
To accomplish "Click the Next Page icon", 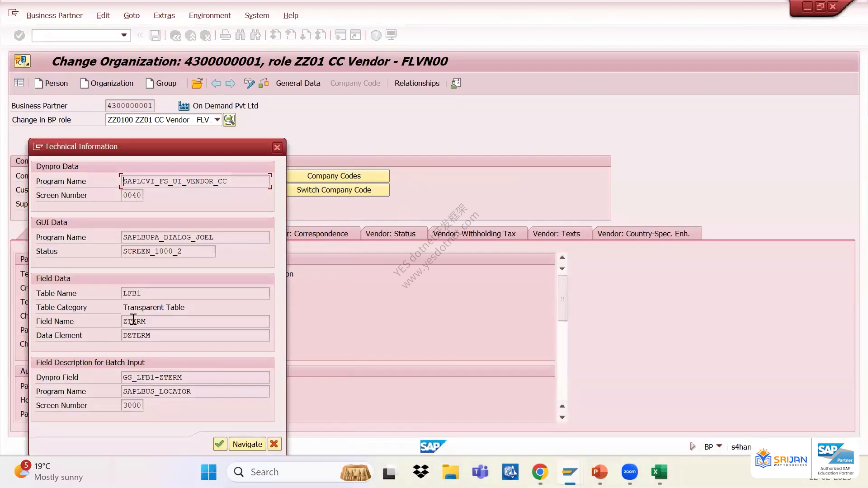I will tap(306, 35).
